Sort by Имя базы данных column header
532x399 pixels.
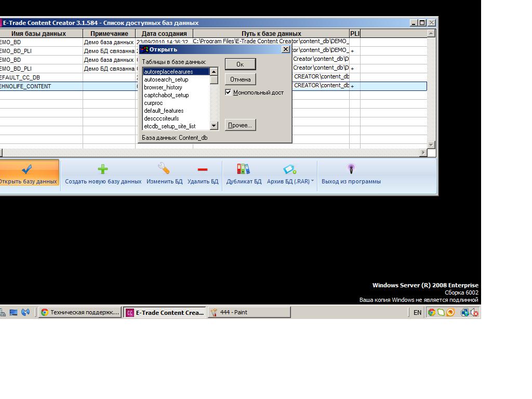point(41,34)
